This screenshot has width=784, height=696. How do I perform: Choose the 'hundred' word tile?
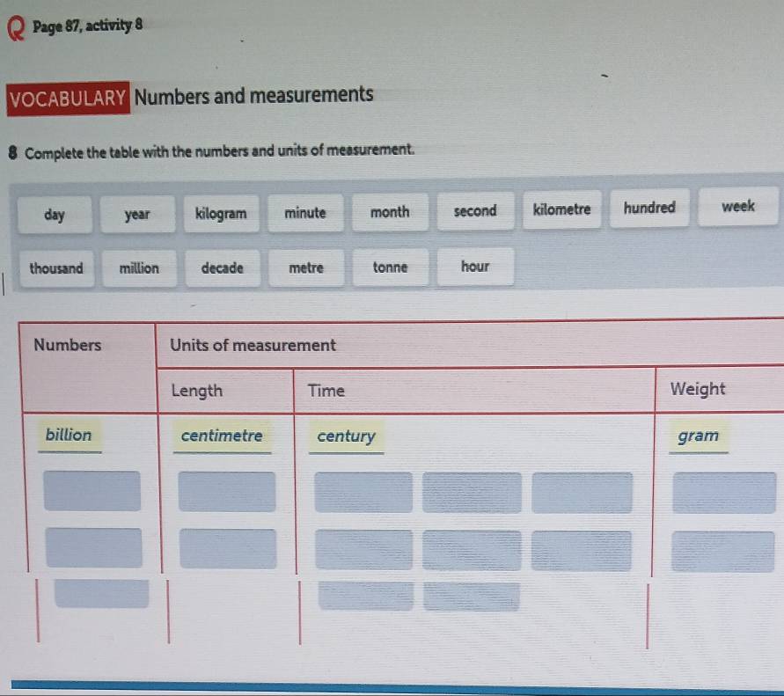pyautogui.click(x=649, y=209)
